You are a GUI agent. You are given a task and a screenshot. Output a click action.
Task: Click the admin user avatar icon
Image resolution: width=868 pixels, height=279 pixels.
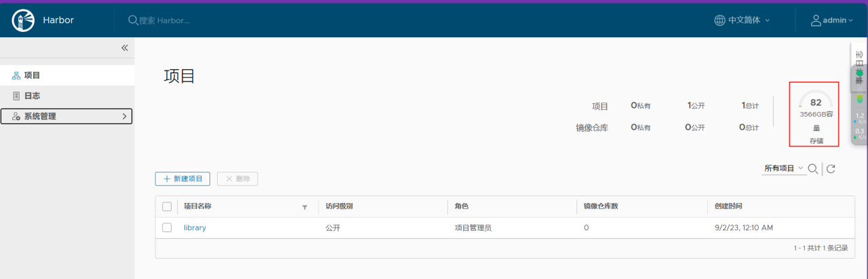click(x=816, y=20)
